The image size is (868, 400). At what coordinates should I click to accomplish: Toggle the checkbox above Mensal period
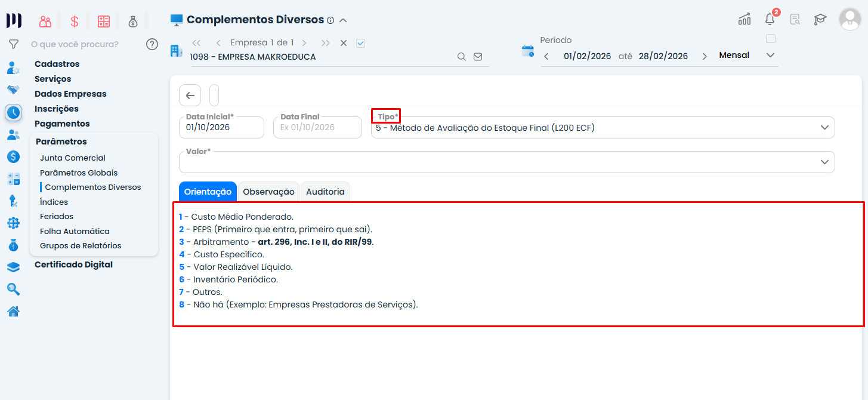(771, 39)
